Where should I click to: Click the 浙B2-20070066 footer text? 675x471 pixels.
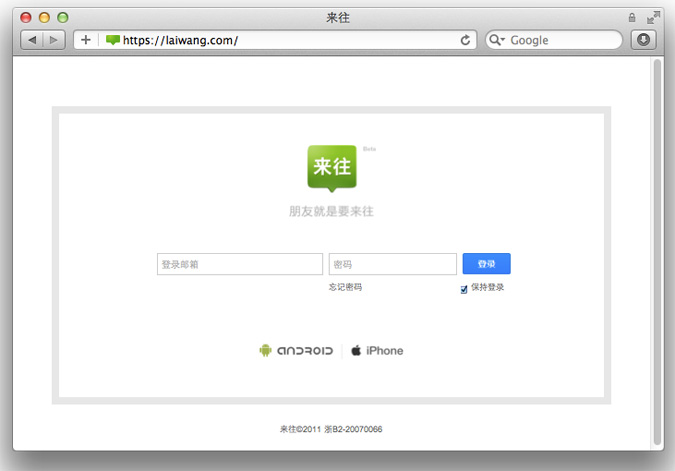coord(353,429)
